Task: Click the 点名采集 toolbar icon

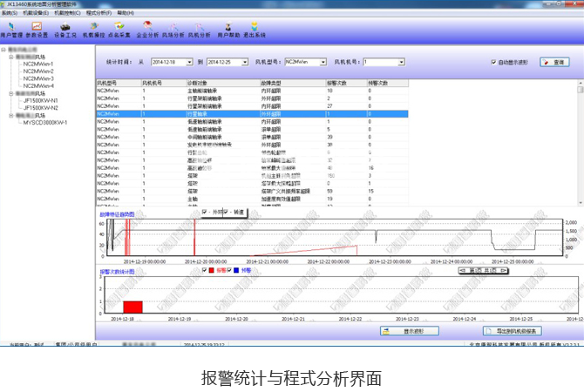Action: [121, 30]
